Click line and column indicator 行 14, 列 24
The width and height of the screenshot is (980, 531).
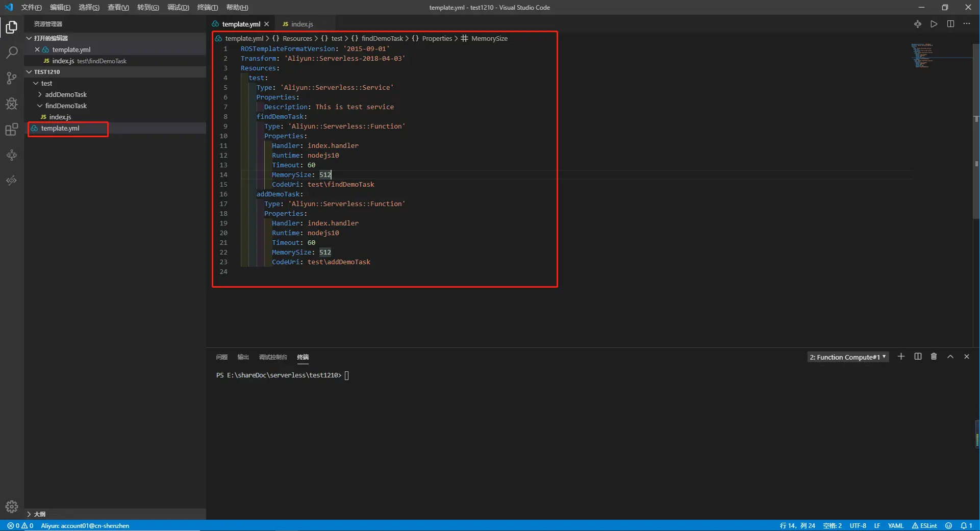[797, 525]
